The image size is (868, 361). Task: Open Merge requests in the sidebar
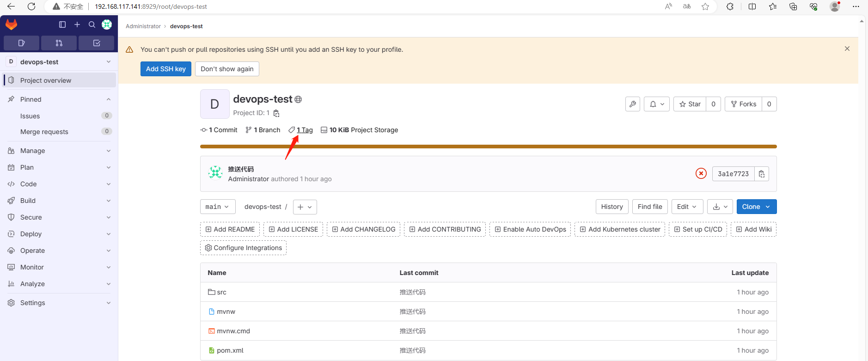click(59, 132)
